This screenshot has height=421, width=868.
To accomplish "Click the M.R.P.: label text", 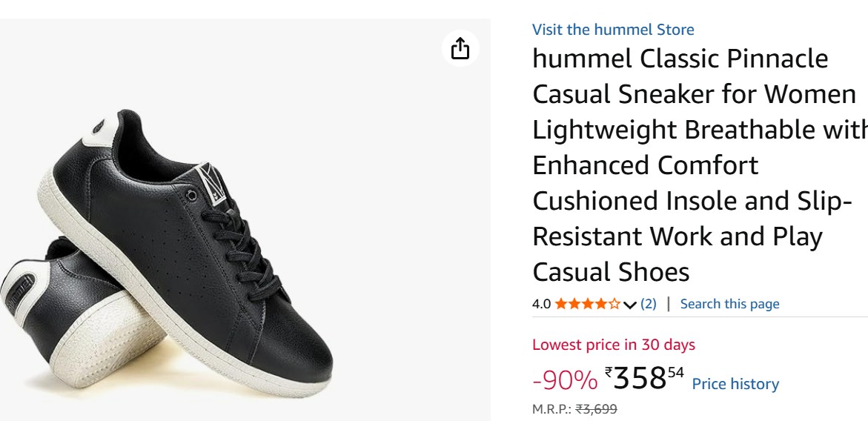I will tap(552, 409).
